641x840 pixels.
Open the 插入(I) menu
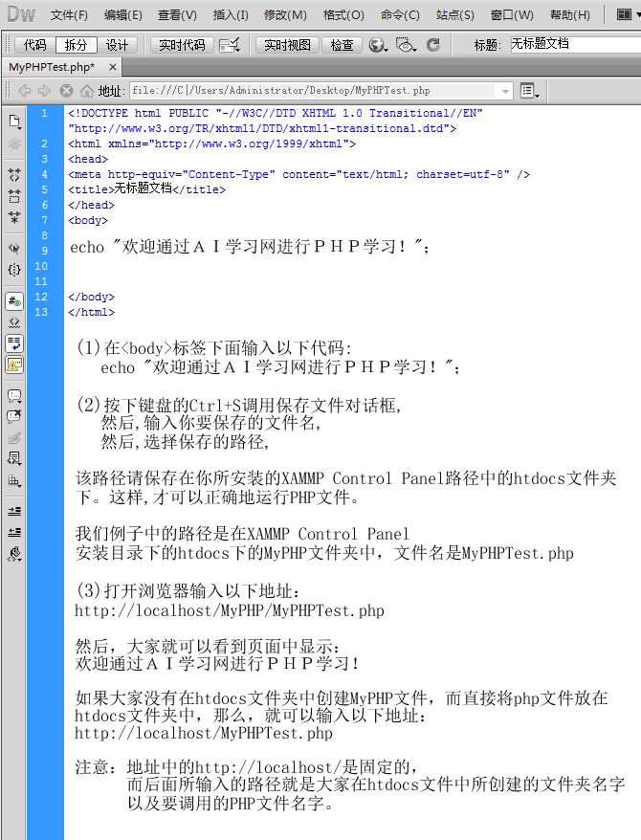(x=231, y=15)
